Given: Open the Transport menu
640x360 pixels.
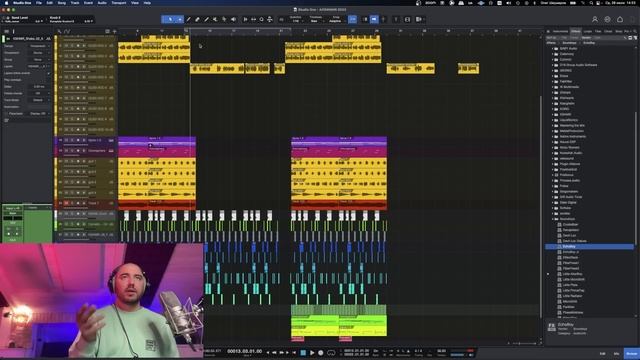Looking at the screenshot, I should (x=119, y=3).
